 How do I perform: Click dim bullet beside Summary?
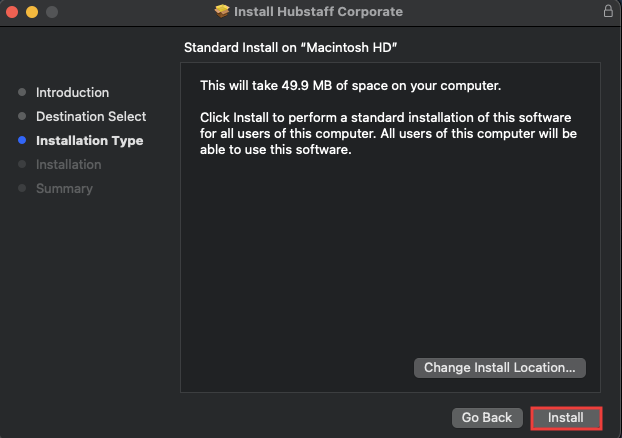(22, 188)
